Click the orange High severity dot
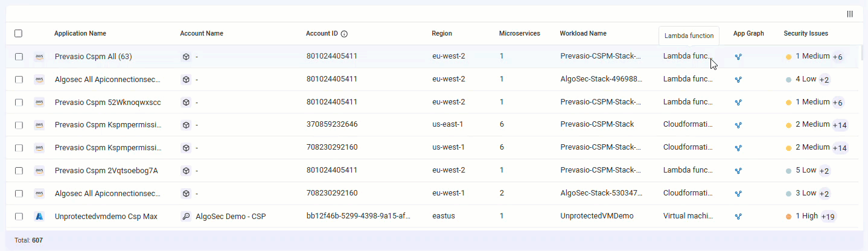This screenshot has width=868, height=251. coord(788,217)
